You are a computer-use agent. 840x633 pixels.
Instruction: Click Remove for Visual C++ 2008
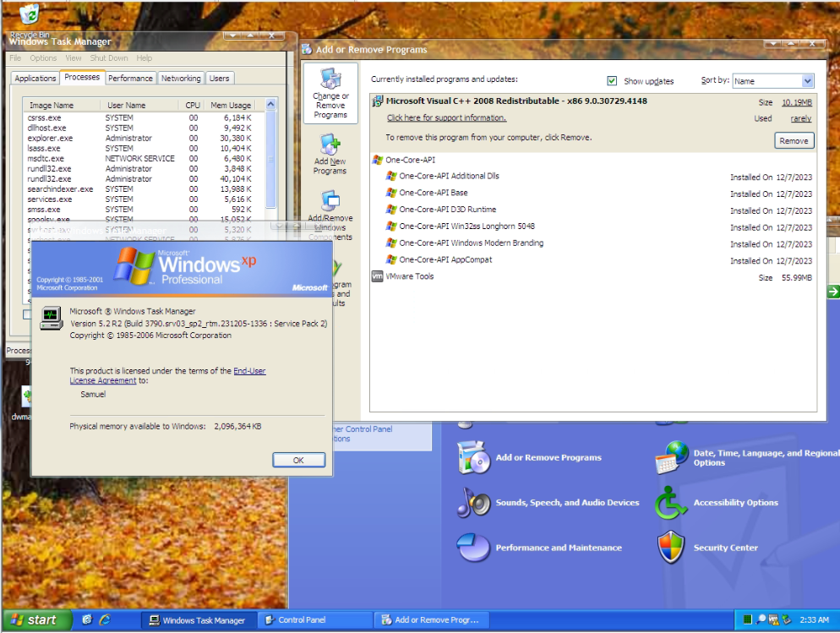(794, 141)
